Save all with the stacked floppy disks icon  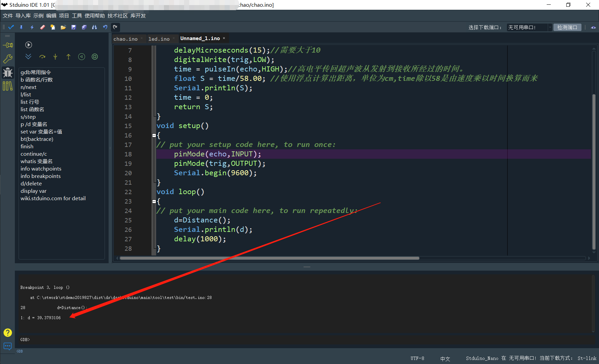click(x=84, y=27)
